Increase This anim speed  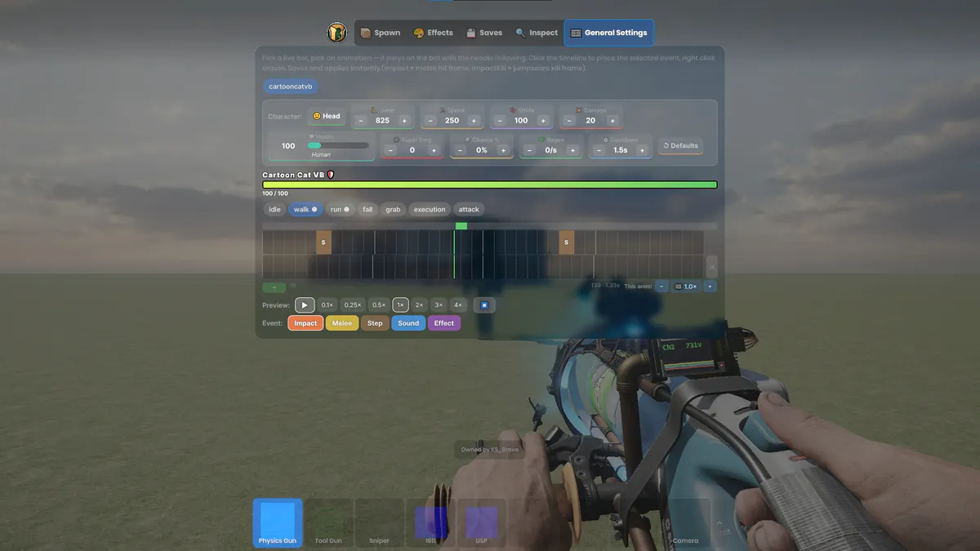710,287
